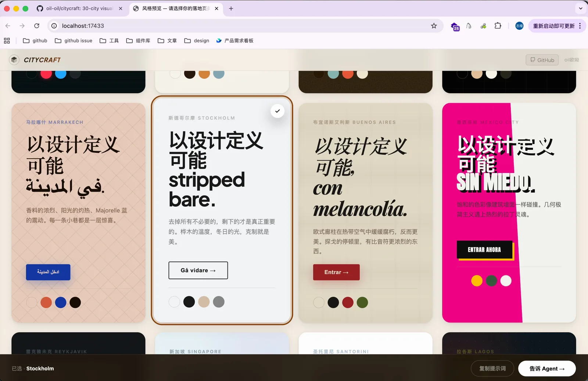The height and width of the screenshot is (381, 588).
Task: Open the new tab plus button
Action: click(231, 8)
